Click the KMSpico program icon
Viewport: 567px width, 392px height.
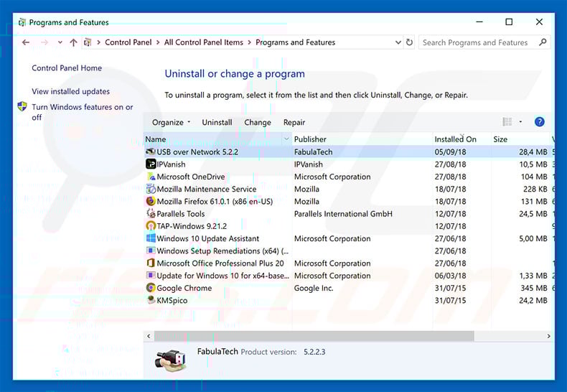point(151,300)
